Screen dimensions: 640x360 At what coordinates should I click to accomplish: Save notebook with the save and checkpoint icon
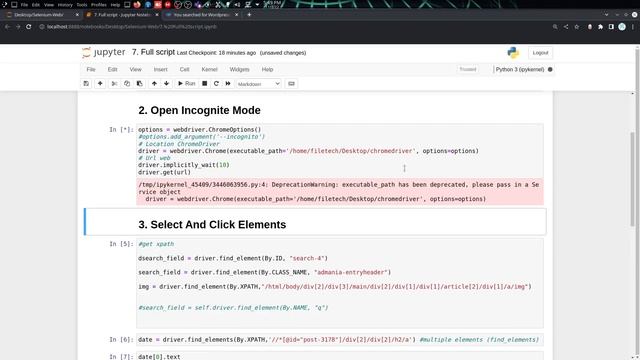86,84
